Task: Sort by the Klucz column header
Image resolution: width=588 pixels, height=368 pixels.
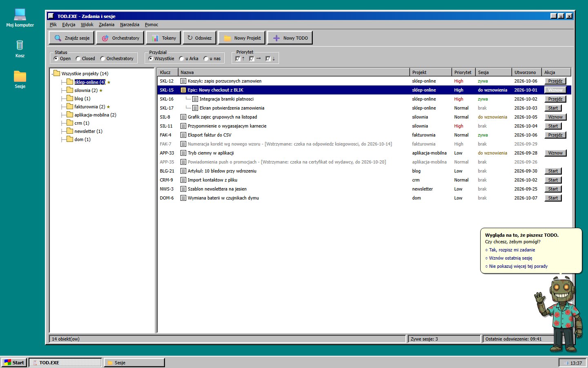Action: (167, 72)
